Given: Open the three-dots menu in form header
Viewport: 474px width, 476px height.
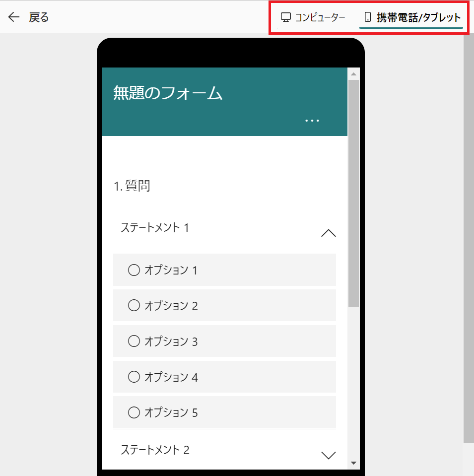Looking at the screenshot, I should pos(312,121).
